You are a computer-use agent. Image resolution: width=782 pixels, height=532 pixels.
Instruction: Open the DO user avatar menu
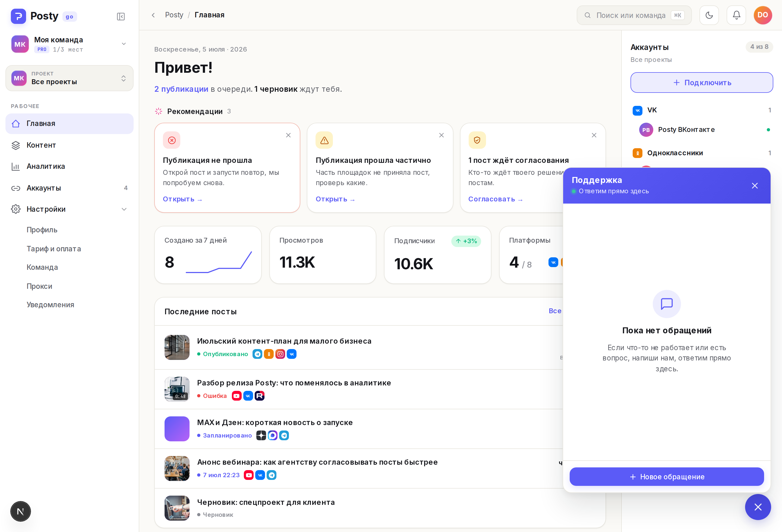point(763,15)
